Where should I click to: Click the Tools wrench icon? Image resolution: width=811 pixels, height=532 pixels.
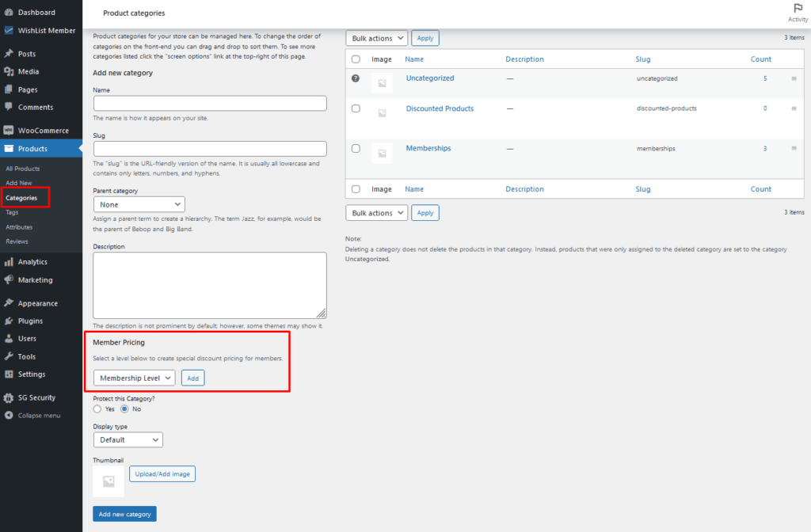[x=9, y=356]
